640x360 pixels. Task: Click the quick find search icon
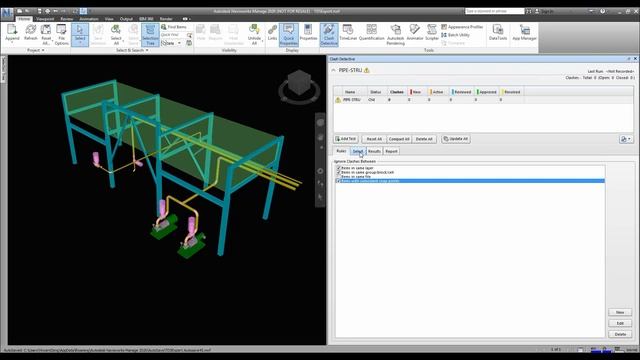(189, 35)
